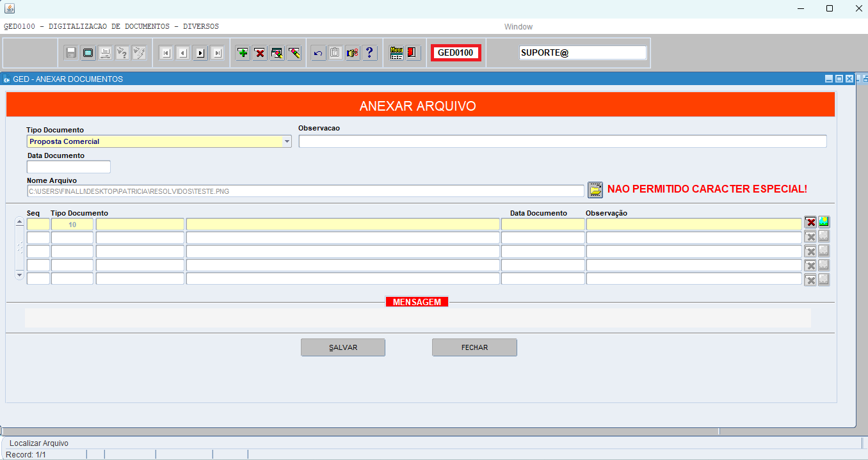Click the FECHAR button

pos(474,347)
